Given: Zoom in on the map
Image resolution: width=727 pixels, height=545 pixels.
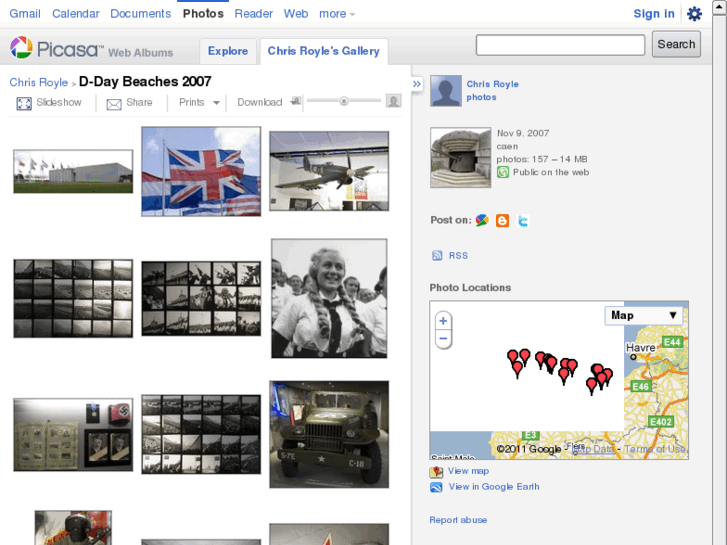Looking at the screenshot, I should pos(443,321).
